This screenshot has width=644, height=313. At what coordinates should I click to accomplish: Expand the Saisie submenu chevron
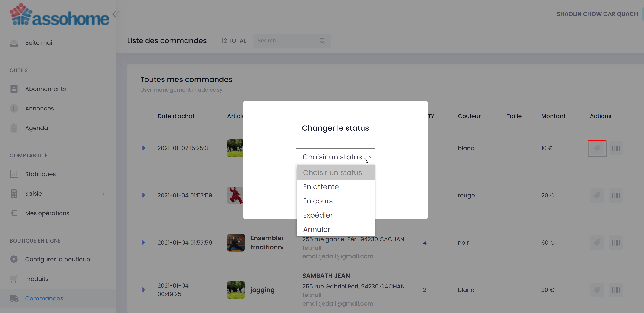tap(103, 194)
